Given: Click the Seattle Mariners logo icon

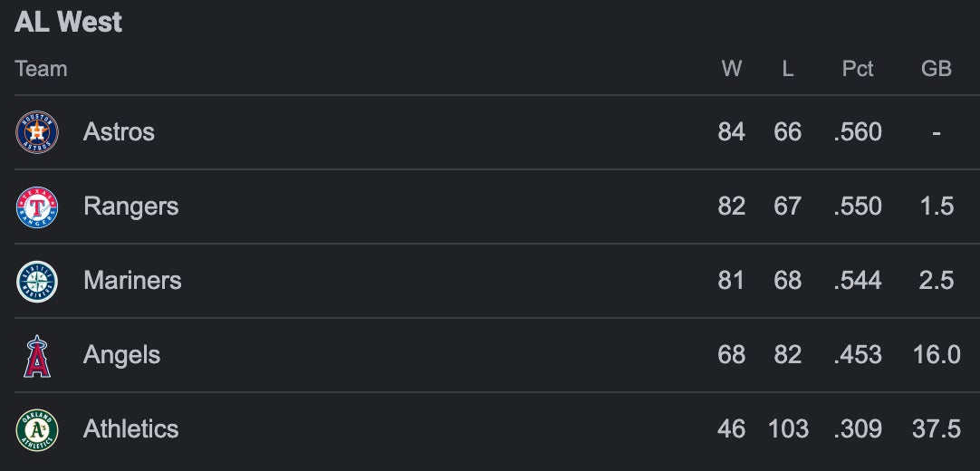Looking at the screenshot, I should coord(37,281).
